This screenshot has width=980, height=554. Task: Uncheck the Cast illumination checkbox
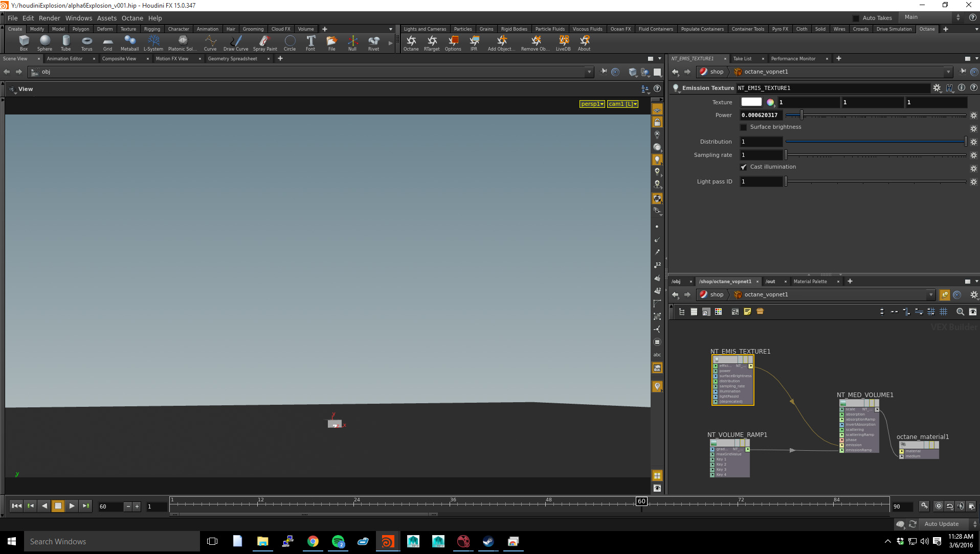tap(744, 167)
